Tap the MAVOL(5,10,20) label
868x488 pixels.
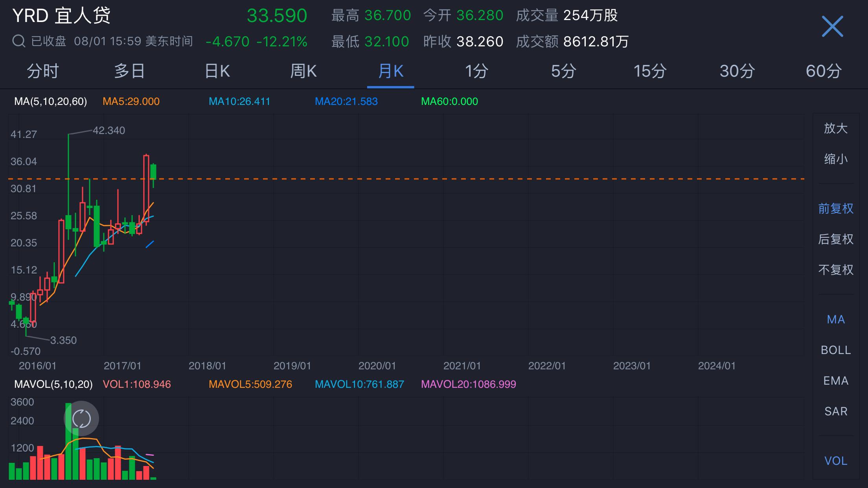click(53, 384)
